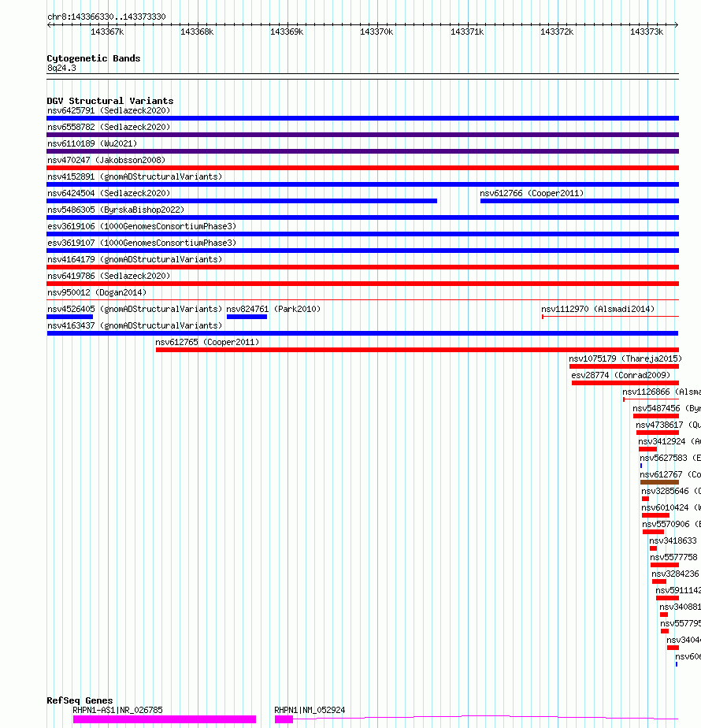The width and height of the screenshot is (701, 728).
Task: Open variant nsv4526405 (gnomADStructuralVariants) label
Action: pyautogui.click(x=135, y=309)
